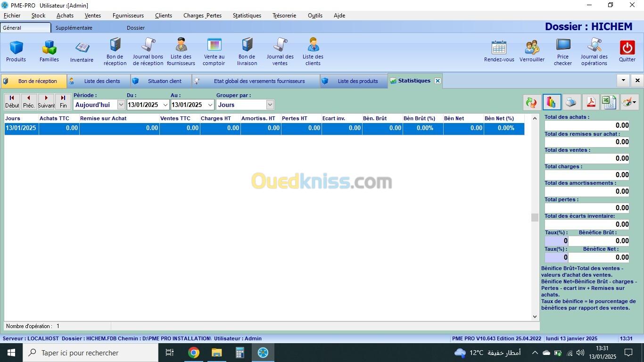Switch to Liste des produits tab

point(357,81)
